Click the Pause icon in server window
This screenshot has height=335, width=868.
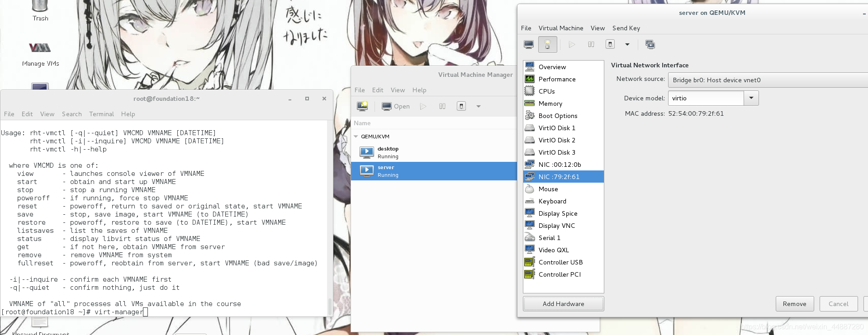(591, 44)
